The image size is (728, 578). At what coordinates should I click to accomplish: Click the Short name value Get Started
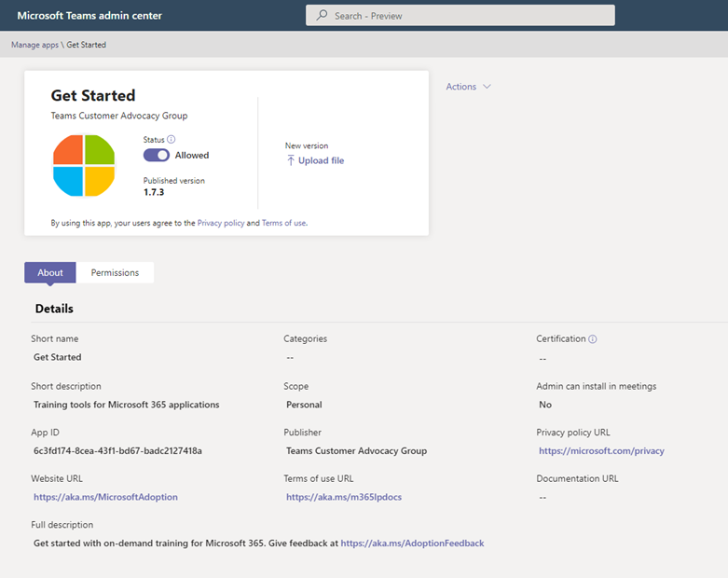pyautogui.click(x=58, y=357)
